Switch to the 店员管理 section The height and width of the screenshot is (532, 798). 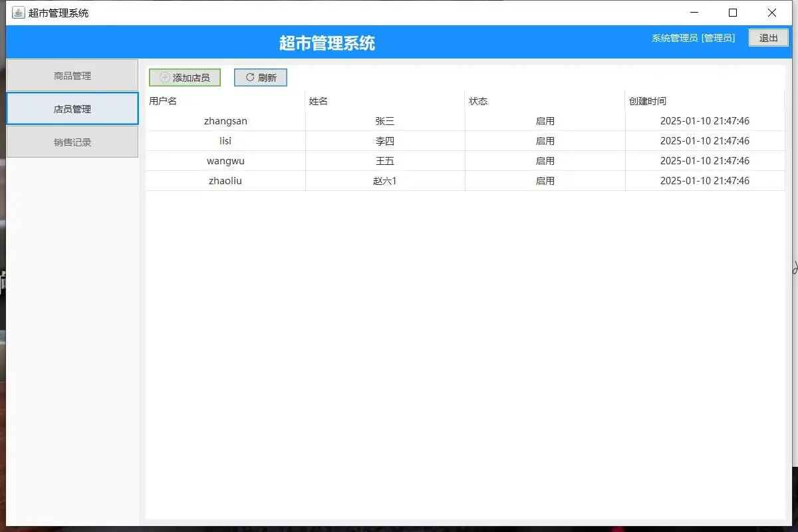point(72,108)
